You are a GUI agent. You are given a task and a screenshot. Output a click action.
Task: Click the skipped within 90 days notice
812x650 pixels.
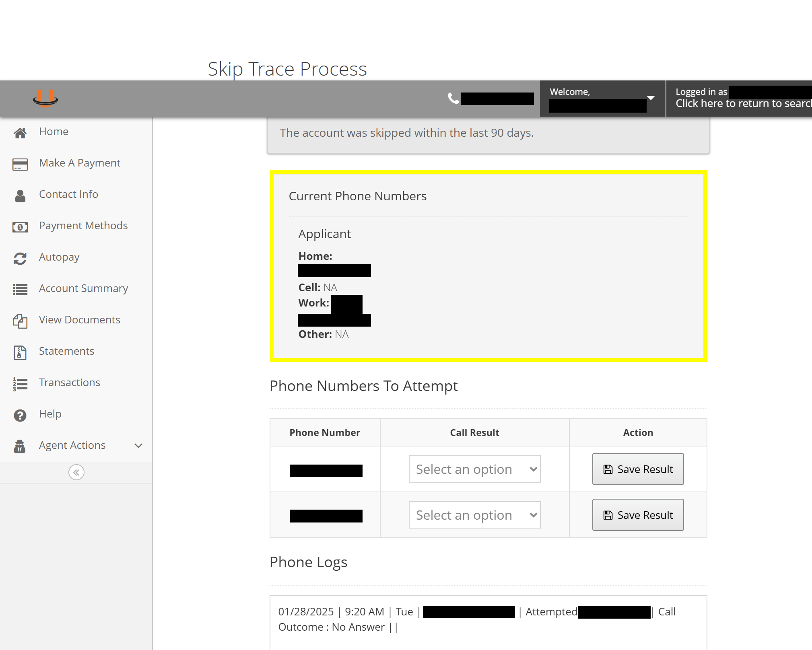tap(407, 133)
